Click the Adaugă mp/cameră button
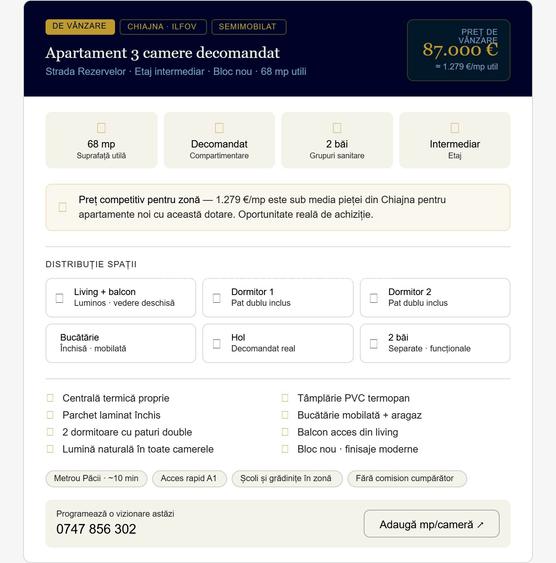 click(431, 524)
